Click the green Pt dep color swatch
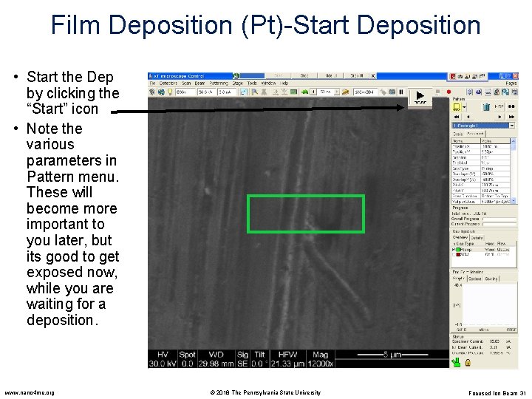The width and height of the screenshot is (532, 399). (x=458, y=250)
